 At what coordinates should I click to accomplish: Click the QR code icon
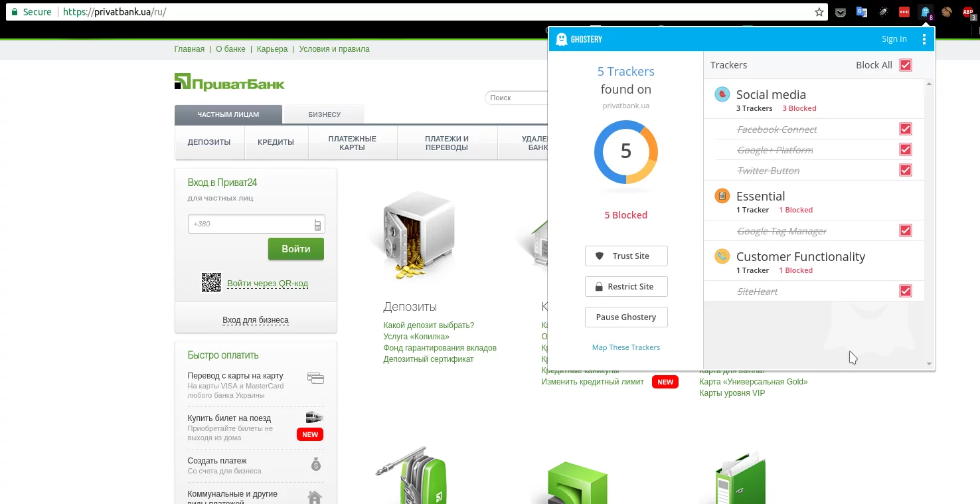pyautogui.click(x=211, y=282)
